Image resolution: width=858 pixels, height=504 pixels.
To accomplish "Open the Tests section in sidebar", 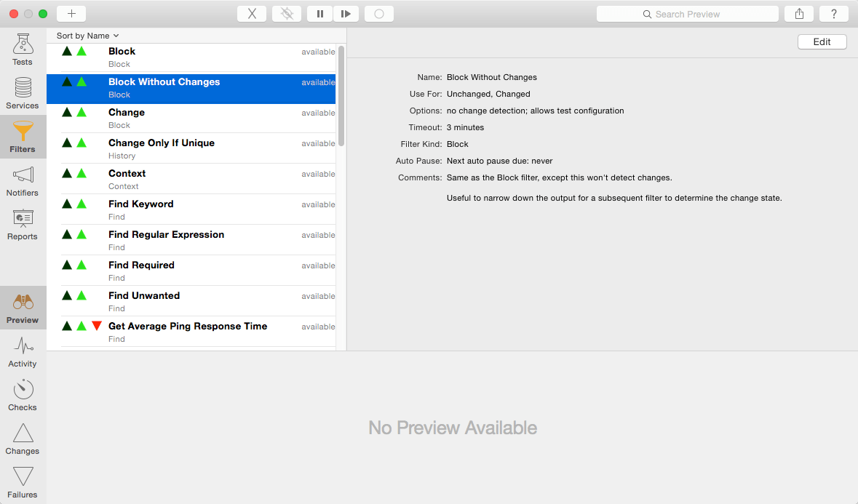I will (x=23, y=49).
